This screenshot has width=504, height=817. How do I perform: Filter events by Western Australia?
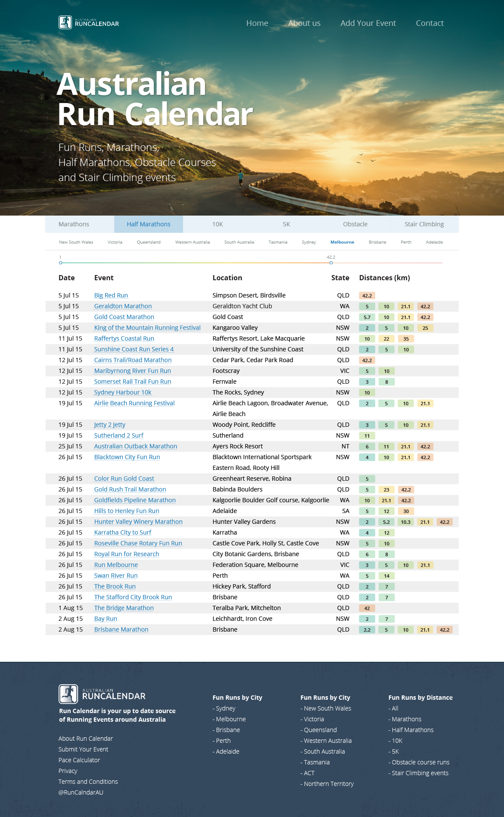(x=192, y=242)
